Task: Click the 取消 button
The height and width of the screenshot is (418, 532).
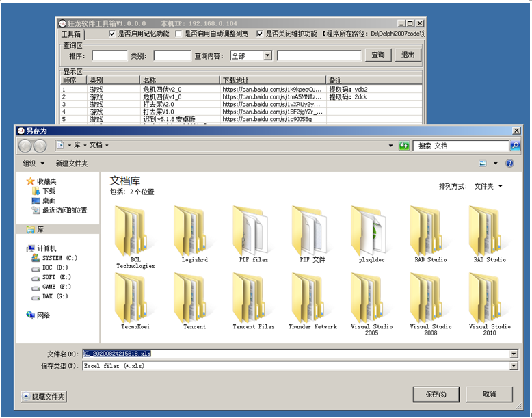Action: [489, 394]
